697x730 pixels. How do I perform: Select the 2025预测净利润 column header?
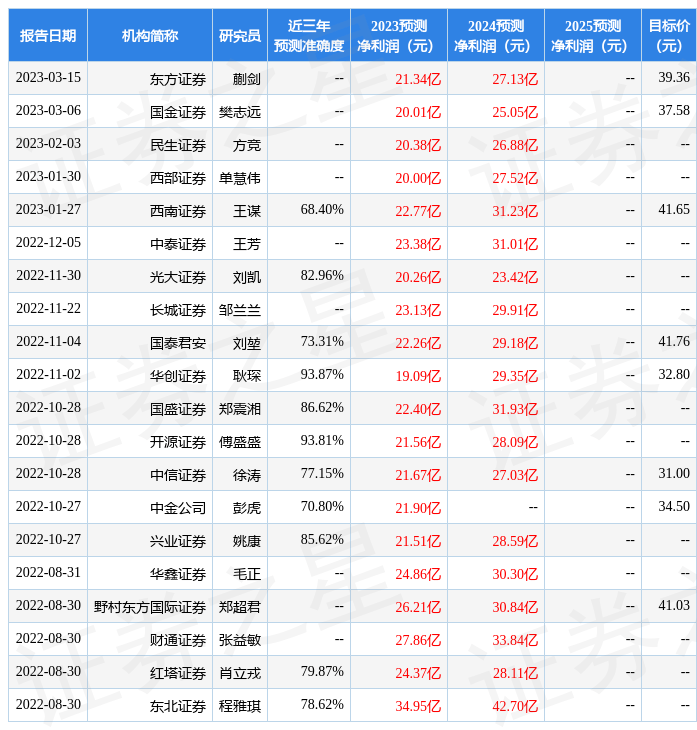tap(593, 36)
